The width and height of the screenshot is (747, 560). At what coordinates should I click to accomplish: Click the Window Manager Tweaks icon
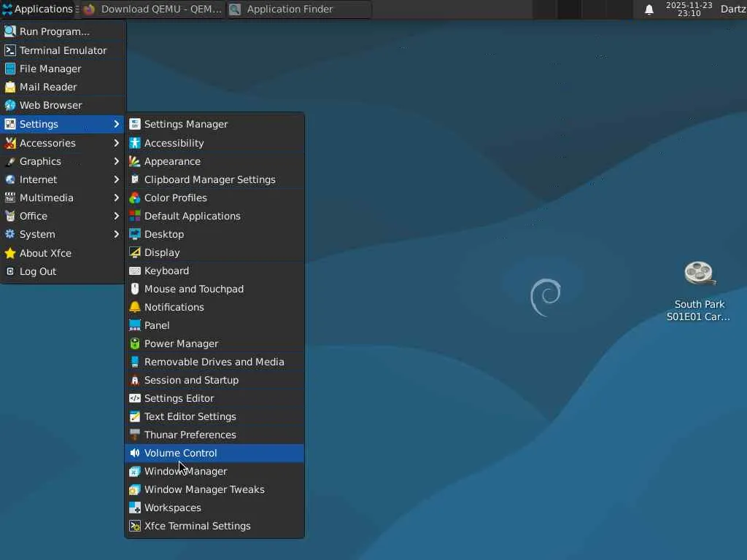(x=135, y=489)
